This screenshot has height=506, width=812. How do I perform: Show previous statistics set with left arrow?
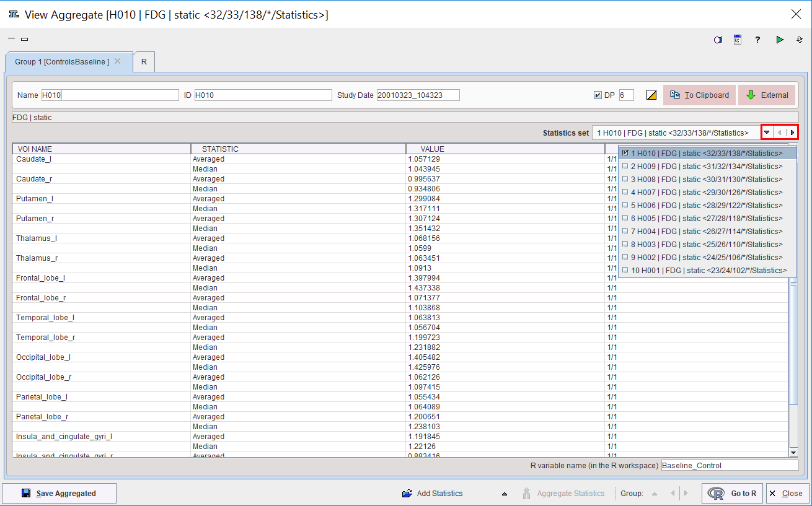780,133
